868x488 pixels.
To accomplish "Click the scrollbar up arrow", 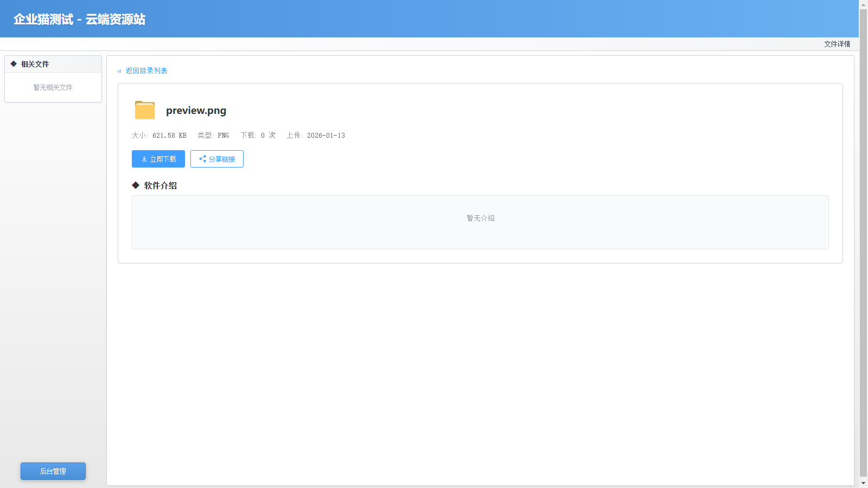I will (863, 4).
